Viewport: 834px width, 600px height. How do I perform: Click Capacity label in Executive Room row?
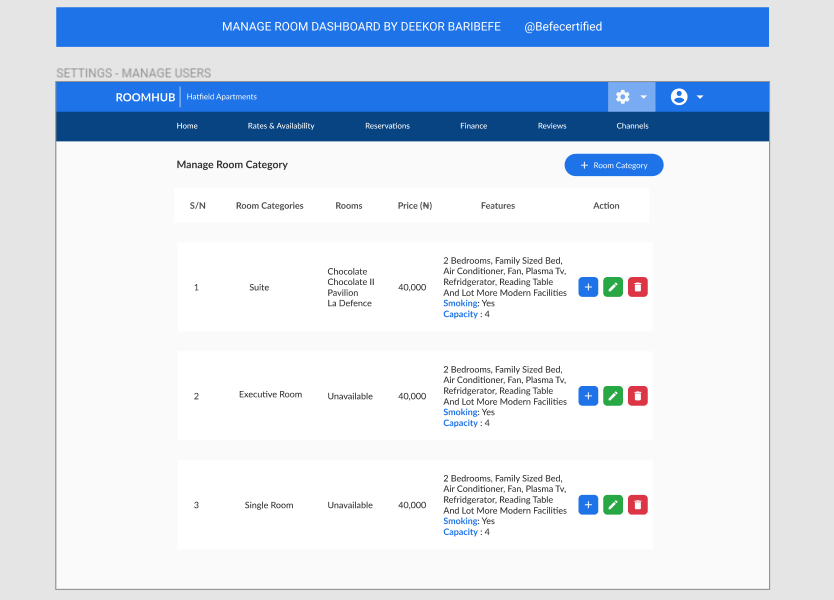461,423
